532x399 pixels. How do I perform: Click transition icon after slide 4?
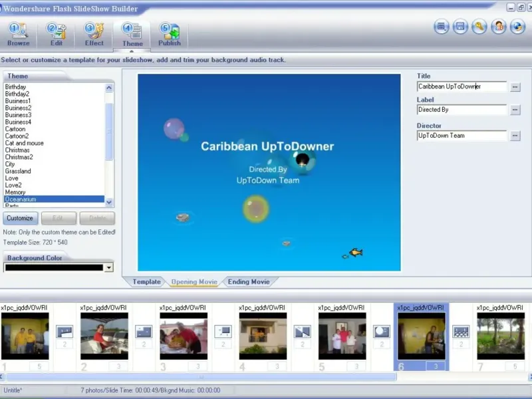[303, 331]
